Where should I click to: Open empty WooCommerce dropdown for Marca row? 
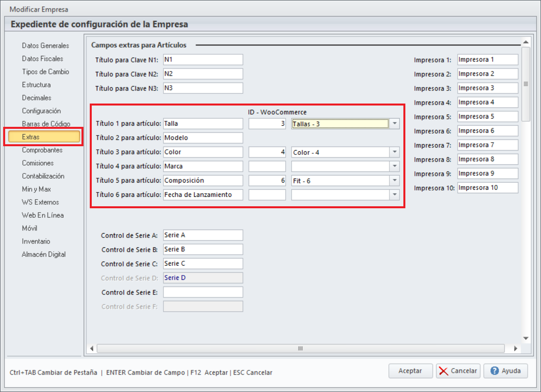pos(394,166)
